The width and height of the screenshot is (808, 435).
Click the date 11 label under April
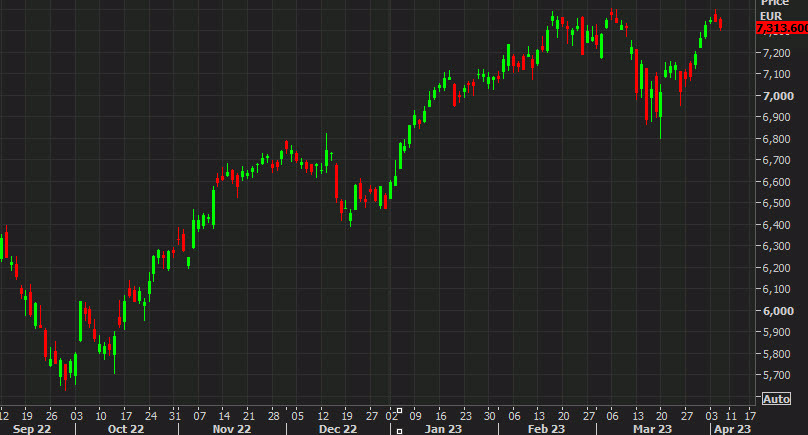click(x=731, y=416)
